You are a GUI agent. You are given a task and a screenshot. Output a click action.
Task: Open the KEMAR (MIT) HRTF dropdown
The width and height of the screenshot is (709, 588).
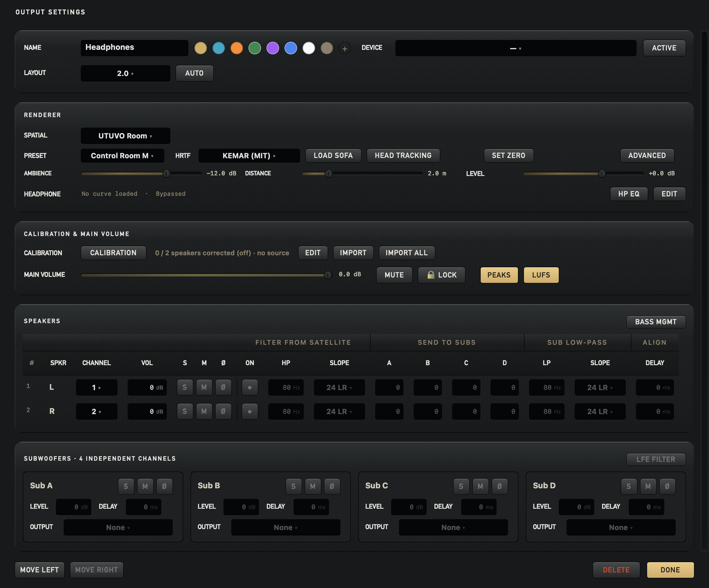[249, 156]
